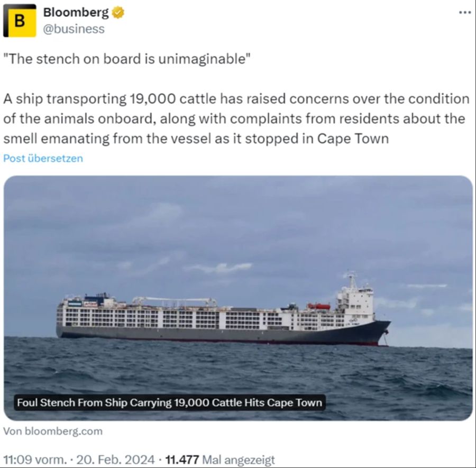Screen dimensions: 476x468
Task: Visit the @business handle
Action: (74, 29)
